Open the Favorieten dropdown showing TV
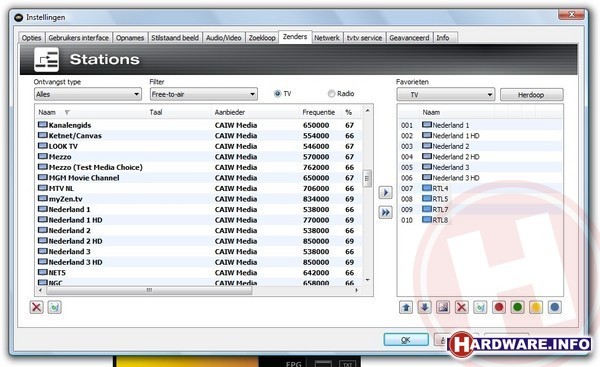 point(446,95)
